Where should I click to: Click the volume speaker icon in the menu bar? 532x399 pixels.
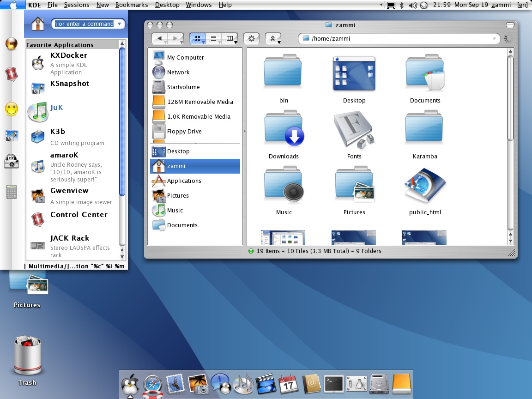[412, 5]
